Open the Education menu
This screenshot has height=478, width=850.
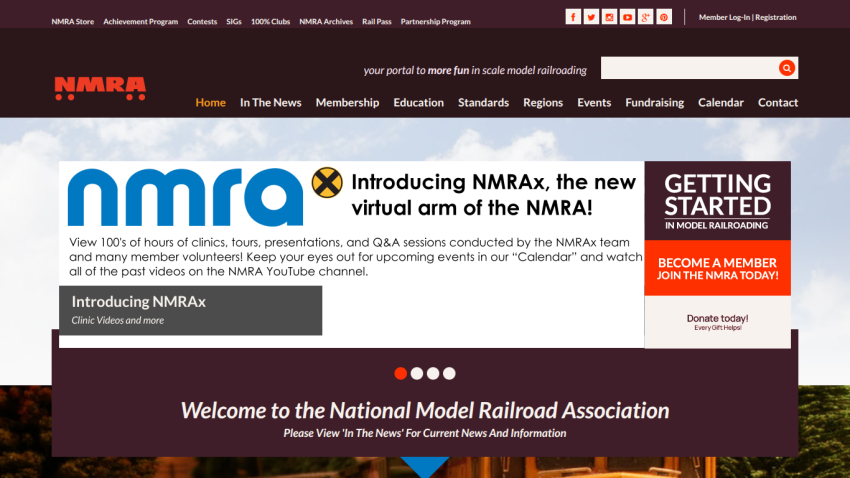(418, 102)
